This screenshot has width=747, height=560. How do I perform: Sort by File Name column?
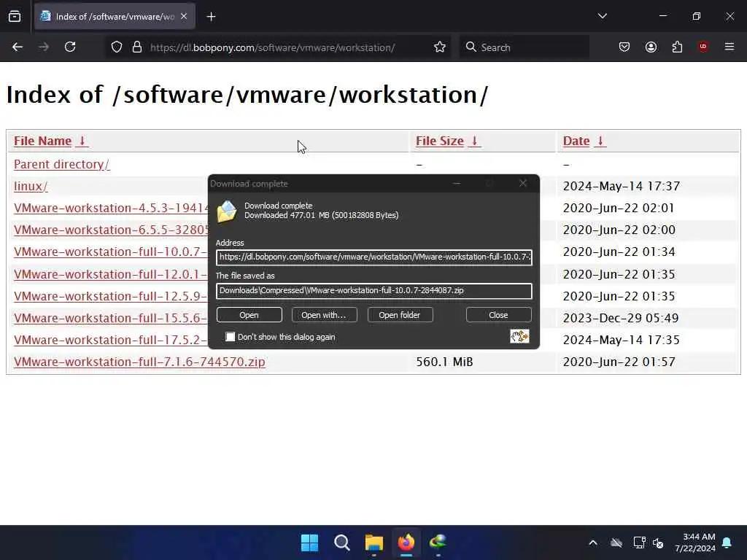point(50,141)
